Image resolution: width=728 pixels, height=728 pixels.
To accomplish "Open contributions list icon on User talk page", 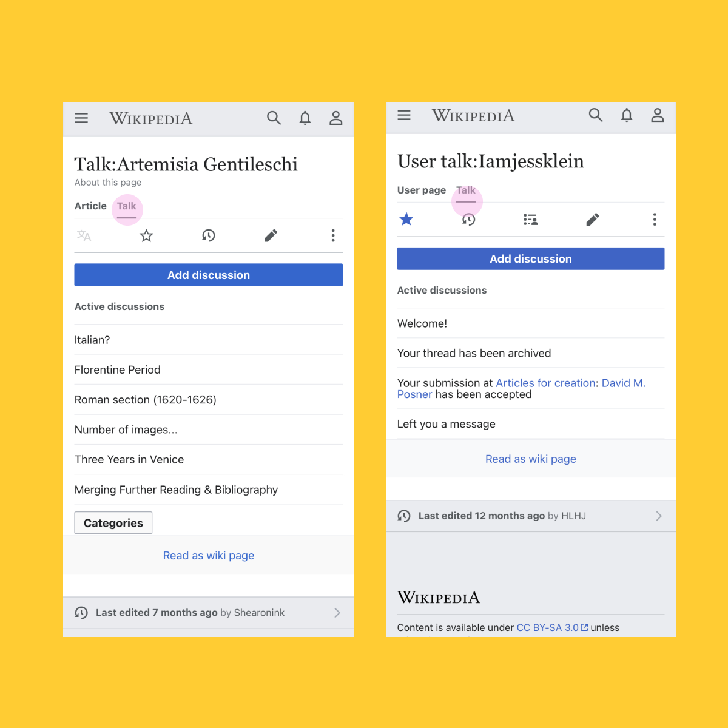I will (x=531, y=220).
